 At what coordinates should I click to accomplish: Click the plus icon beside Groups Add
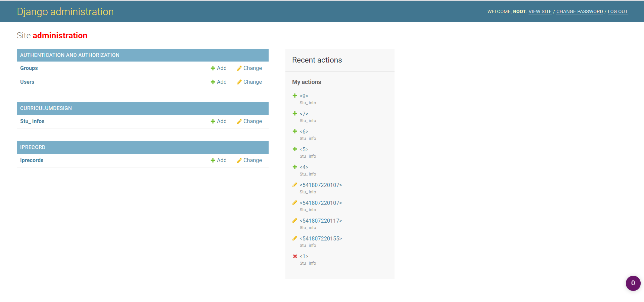point(213,68)
